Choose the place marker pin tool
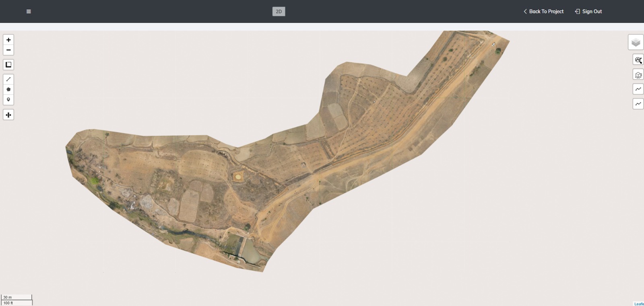Screen dimensions: 644x306 pos(8,100)
